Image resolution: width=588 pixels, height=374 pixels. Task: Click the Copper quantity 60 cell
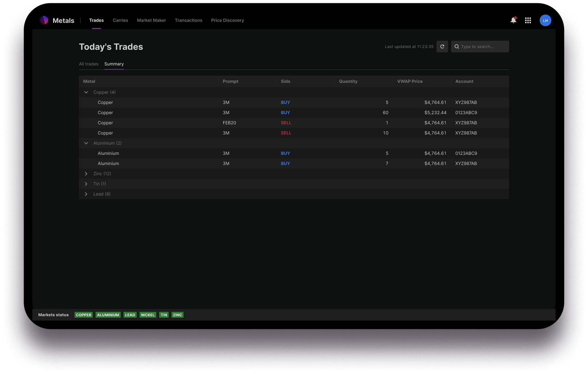click(386, 113)
